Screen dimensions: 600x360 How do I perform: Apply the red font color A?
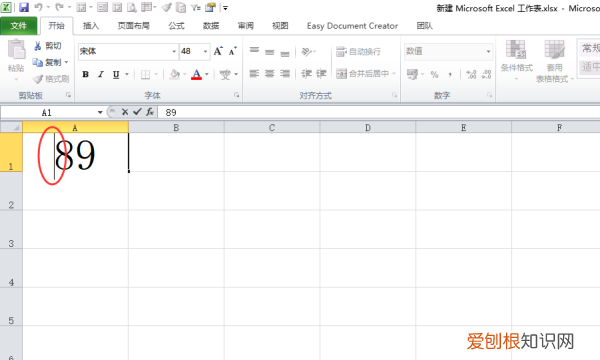(x=196, y=74)
